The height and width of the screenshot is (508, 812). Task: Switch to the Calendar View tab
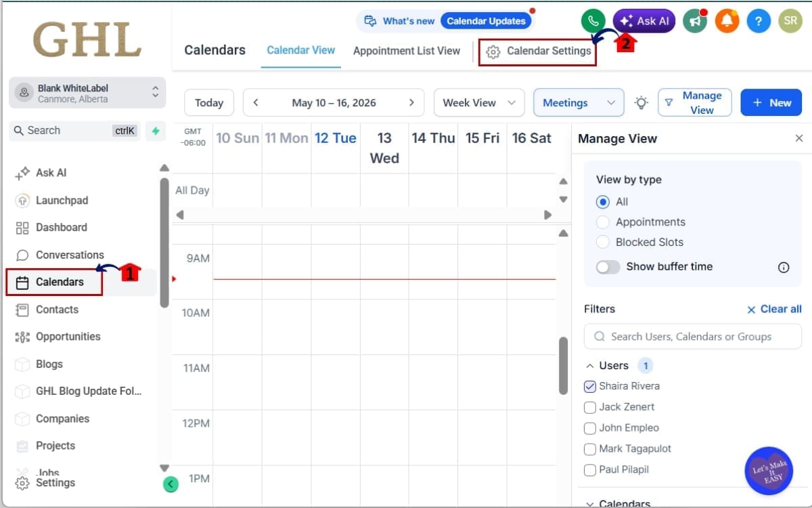[301, 50]
